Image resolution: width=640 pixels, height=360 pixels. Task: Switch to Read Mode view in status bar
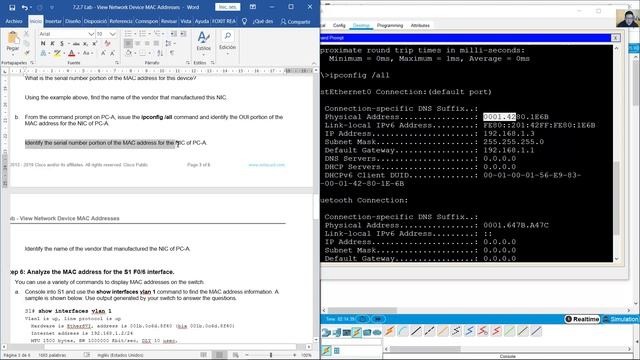[x=204, y=355]
